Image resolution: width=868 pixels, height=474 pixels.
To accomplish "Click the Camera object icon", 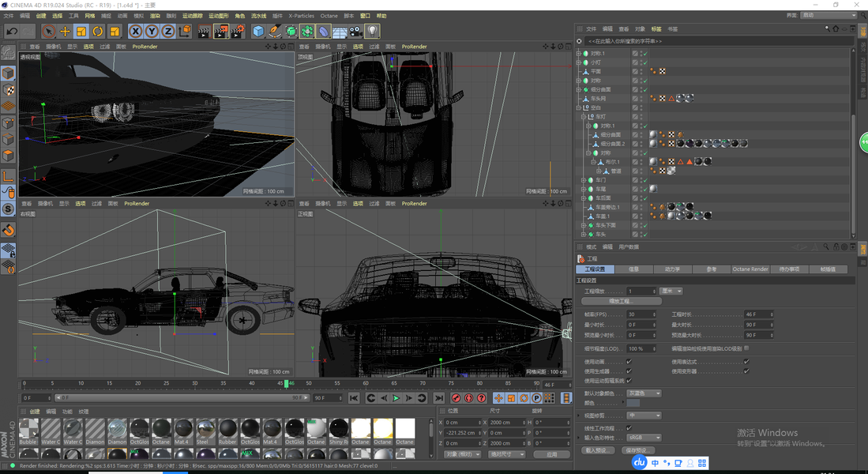I will click(356, 32).
